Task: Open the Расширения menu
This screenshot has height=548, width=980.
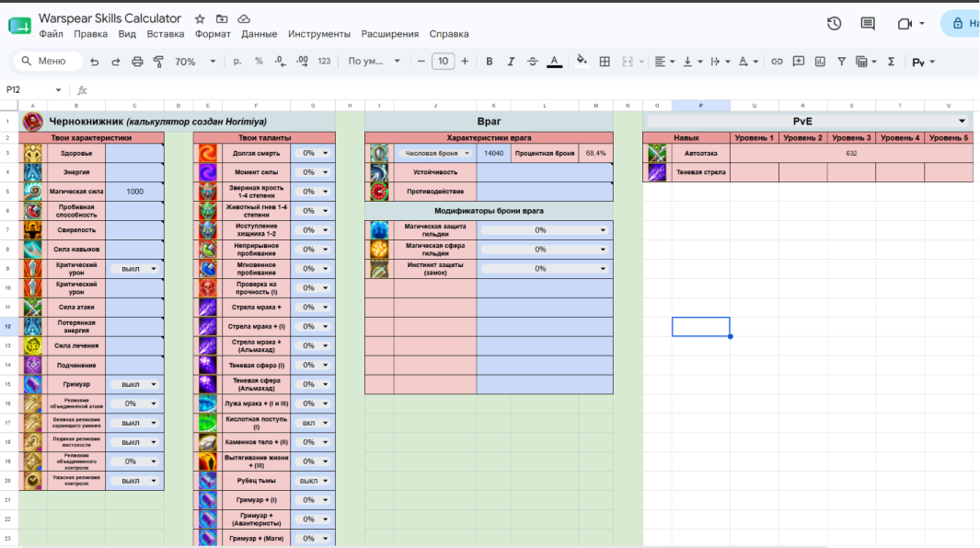Action: 389,34
